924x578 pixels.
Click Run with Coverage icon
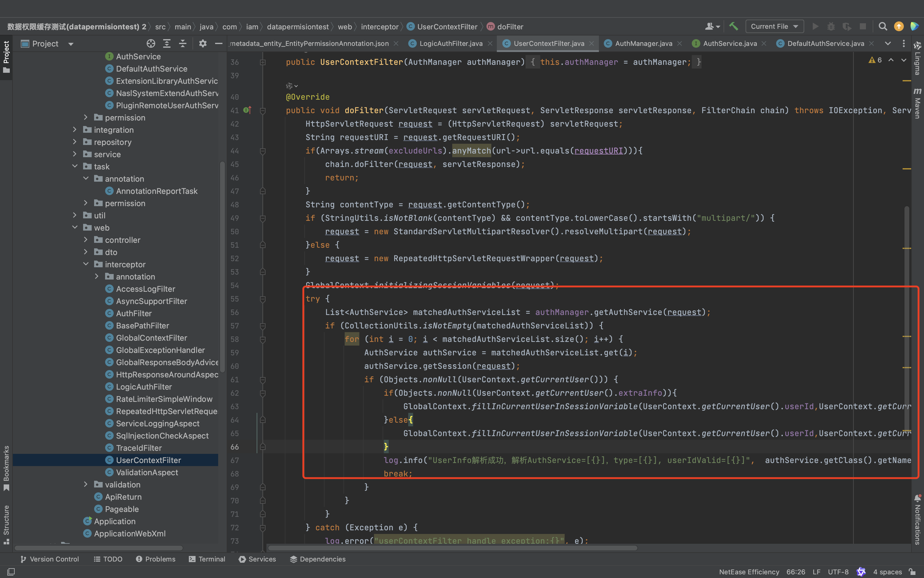tap(847, 26)
